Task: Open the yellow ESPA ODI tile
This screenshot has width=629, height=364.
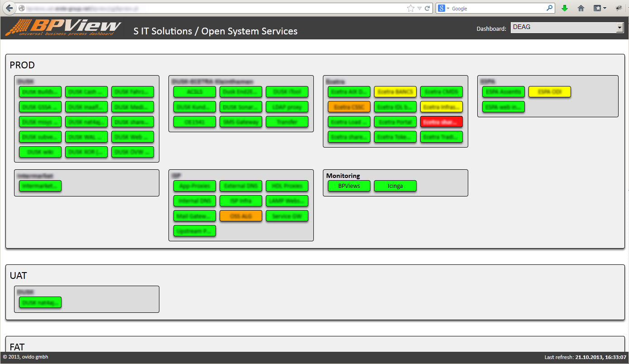Action: click(550, 92)
